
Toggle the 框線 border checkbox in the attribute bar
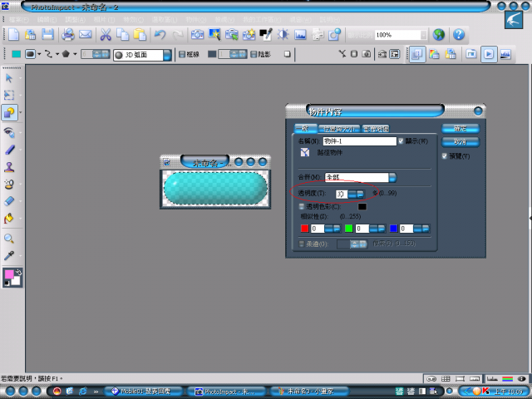pos(182,54)
